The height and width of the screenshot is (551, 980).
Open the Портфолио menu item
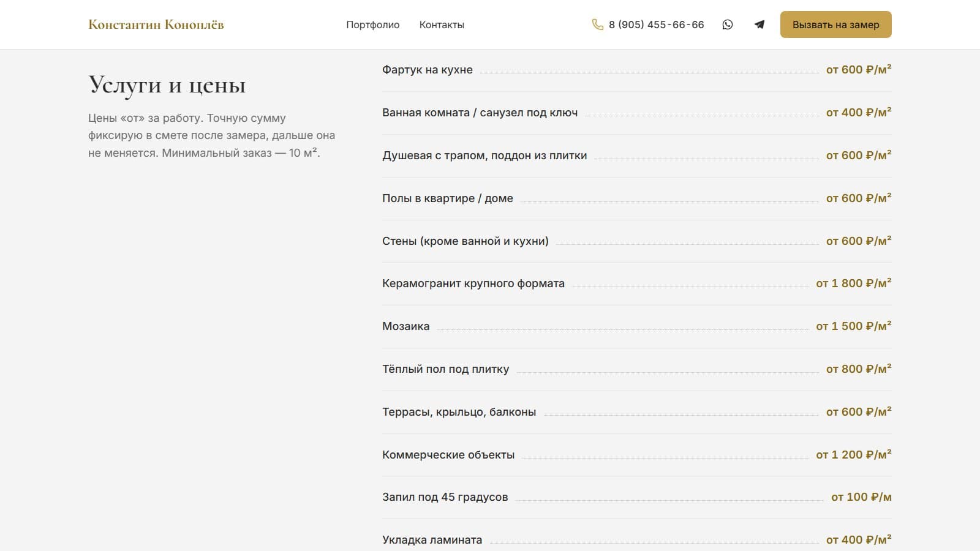[x=372, y=24]
